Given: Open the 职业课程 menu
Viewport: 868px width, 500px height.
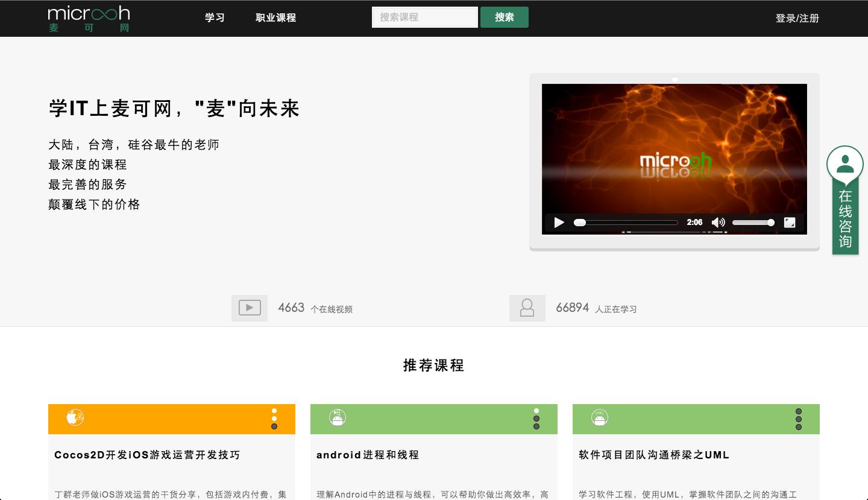Looking at the screenshot, I should point(276,17).
